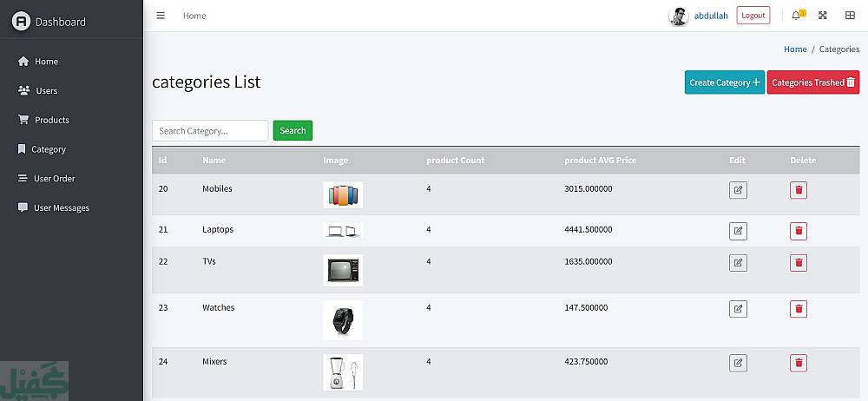The height and width of the screenshot is (401, 868).
Task: Open the Categories Trashed list
Action: (x=812, y=82)
